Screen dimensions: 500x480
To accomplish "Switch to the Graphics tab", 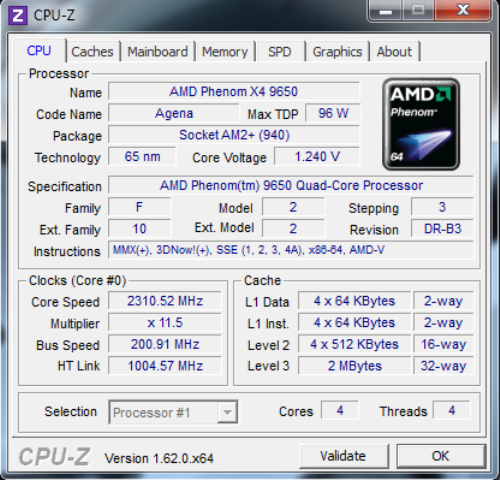I will coord(337,52).
